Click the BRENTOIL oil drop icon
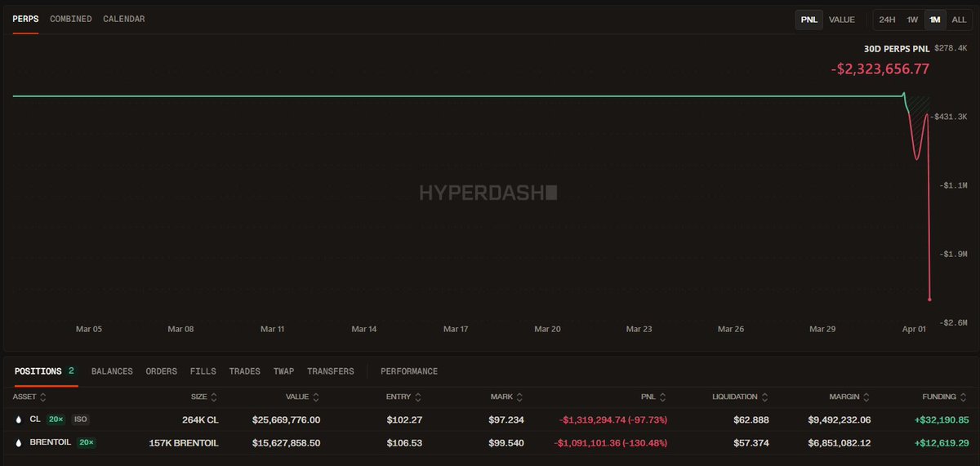The image size is (980, 466). (x=18, y=443)
